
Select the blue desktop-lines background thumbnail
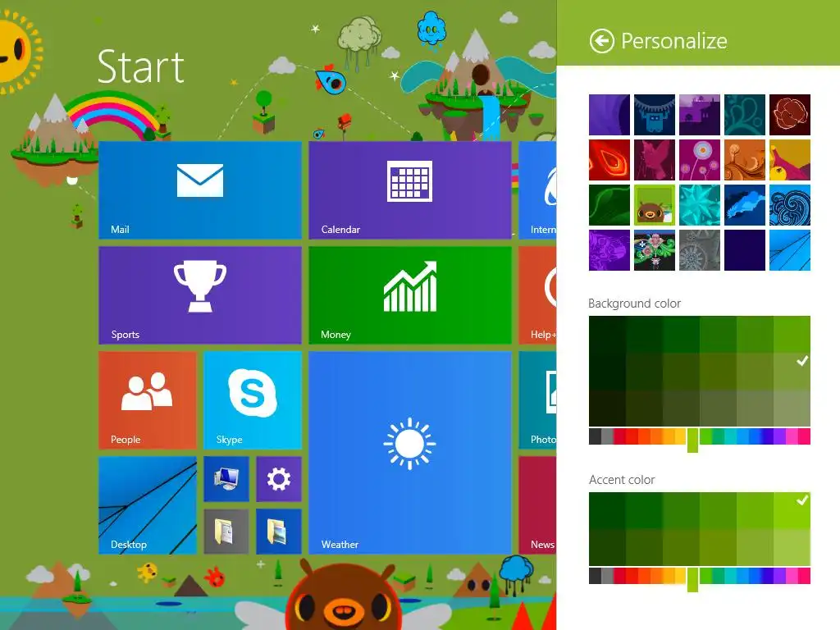click(x=790, y=250)
